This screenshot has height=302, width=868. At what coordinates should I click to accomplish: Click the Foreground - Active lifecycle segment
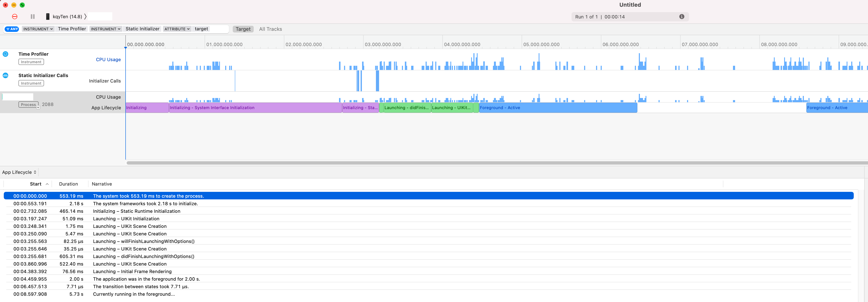pos(557,108)
